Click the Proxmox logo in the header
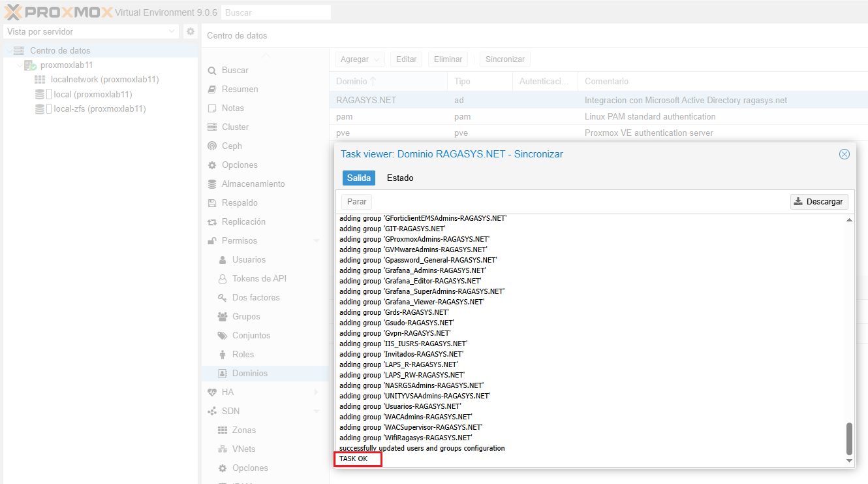This screenshot has height=484, width=868. pos(58,12)
